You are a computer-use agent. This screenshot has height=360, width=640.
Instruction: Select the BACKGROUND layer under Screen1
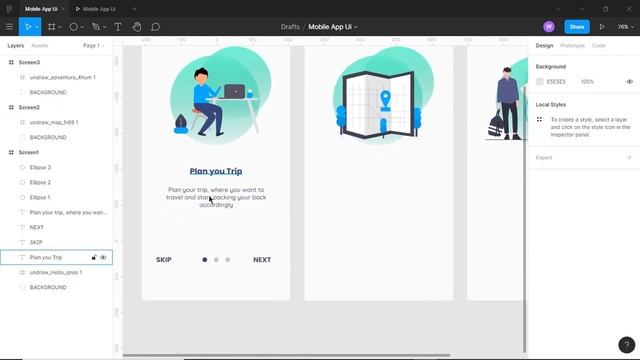[x=48, y=287]
